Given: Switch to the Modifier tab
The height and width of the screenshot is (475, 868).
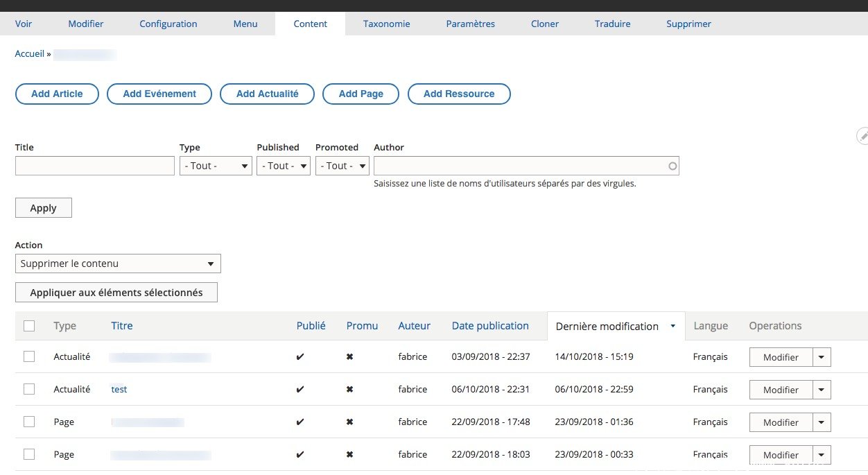Looking at the screenshot, I should coord(86,24).
